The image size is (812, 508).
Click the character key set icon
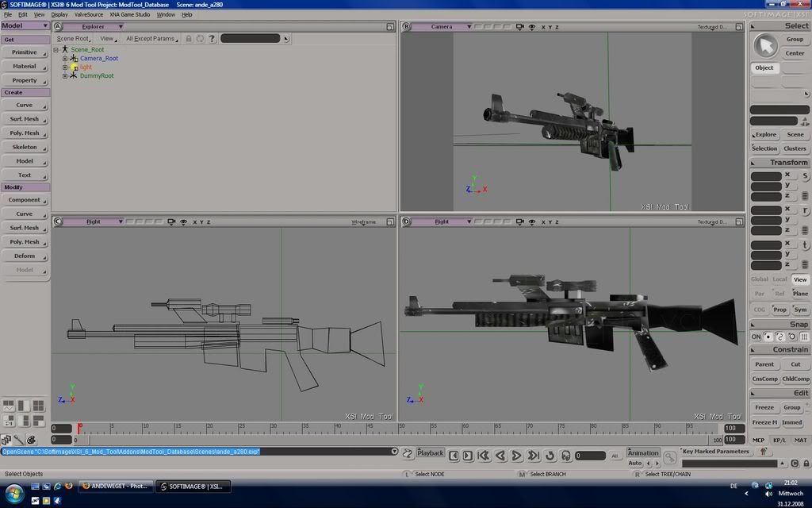(x=764, y=452)
